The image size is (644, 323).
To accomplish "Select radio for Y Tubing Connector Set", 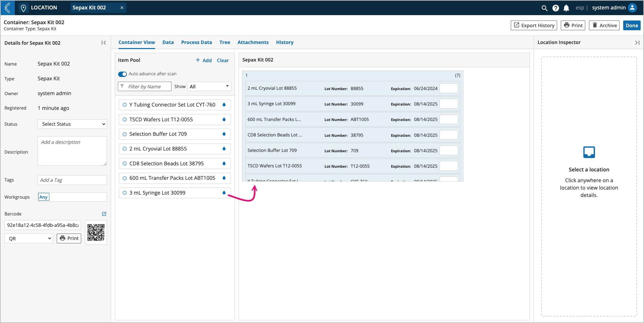I will tap(125, 105).
